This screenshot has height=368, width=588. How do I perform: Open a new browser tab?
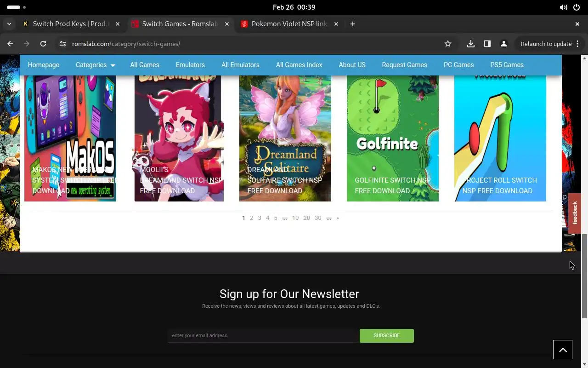353,24
